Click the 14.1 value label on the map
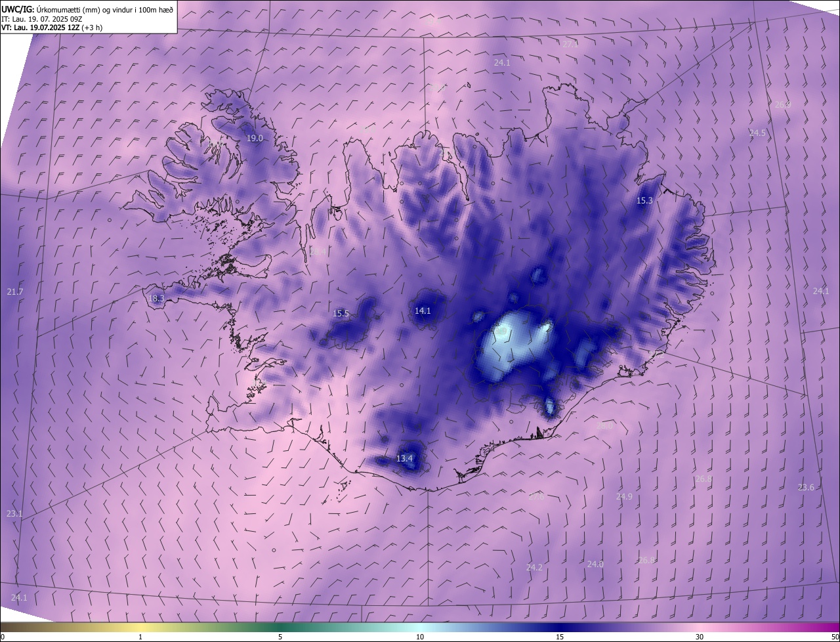This screenshot has width=840, height=642. (x=423, y=310)
